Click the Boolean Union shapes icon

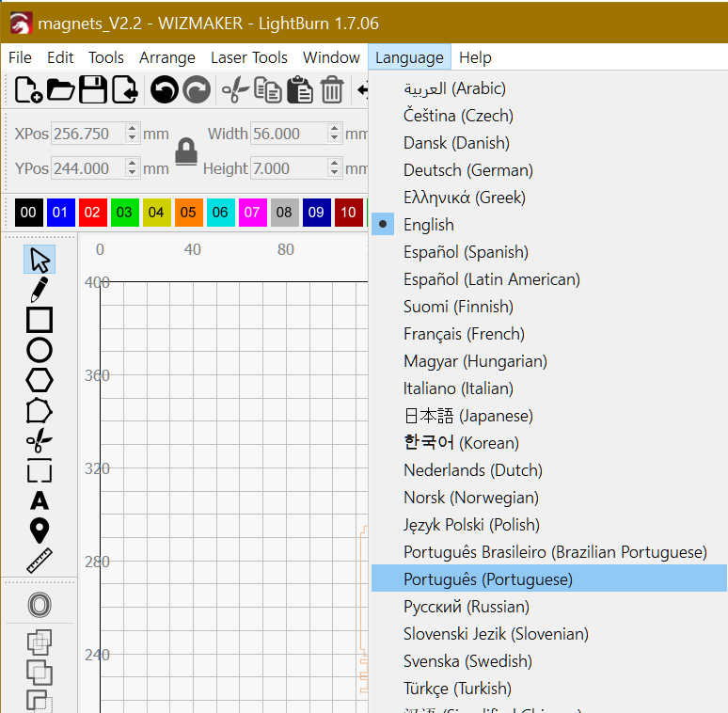tap(40, 673)
